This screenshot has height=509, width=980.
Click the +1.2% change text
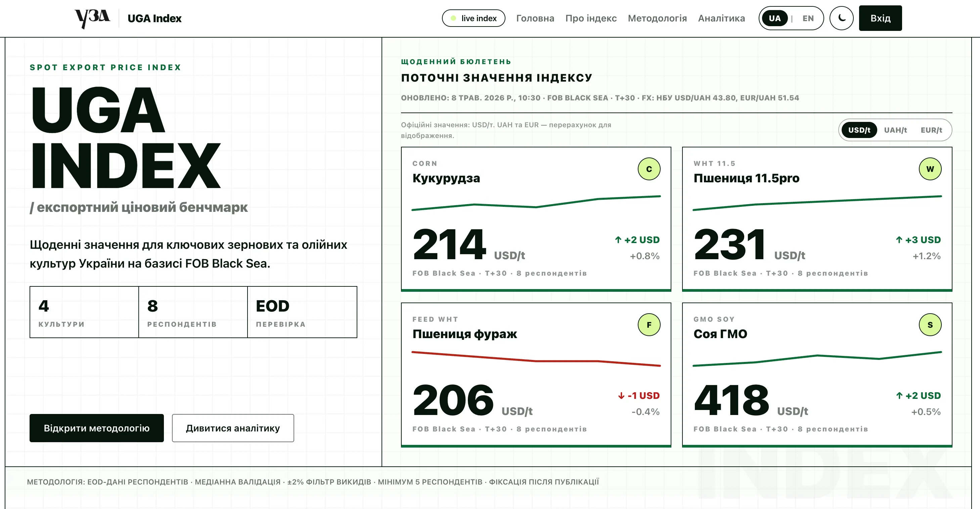click(x=927, y=256)
